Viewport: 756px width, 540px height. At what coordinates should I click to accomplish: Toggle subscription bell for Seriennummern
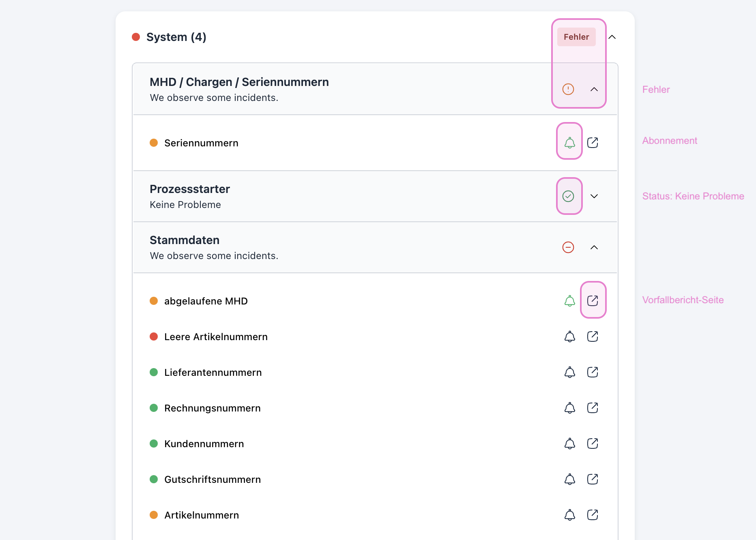(x=569, y=143)
